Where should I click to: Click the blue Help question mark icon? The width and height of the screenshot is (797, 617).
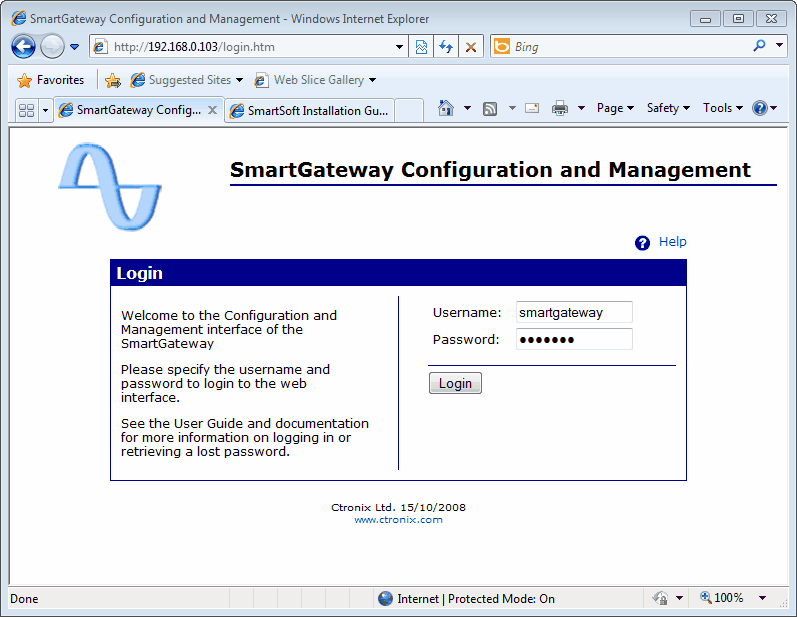(642, 243)
